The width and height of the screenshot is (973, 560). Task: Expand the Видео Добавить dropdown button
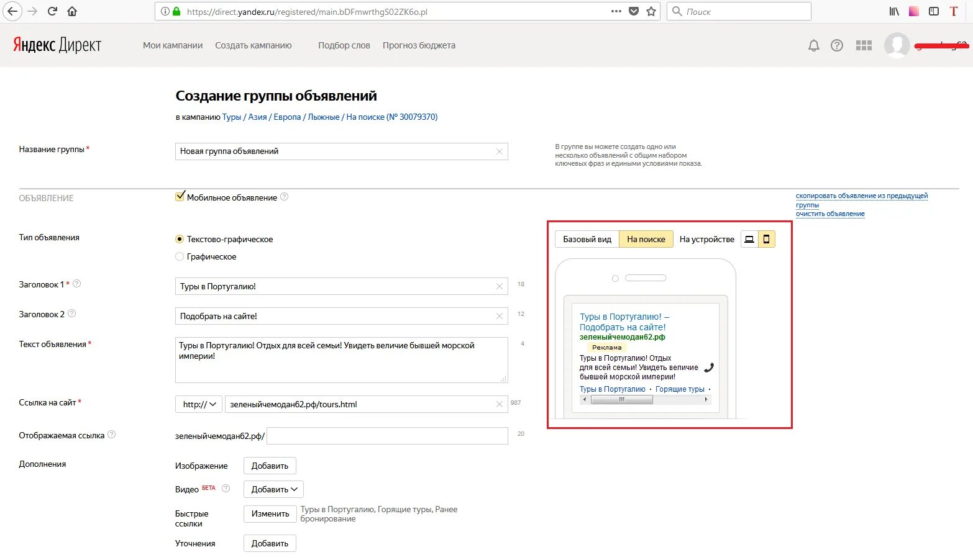point(273,489)
